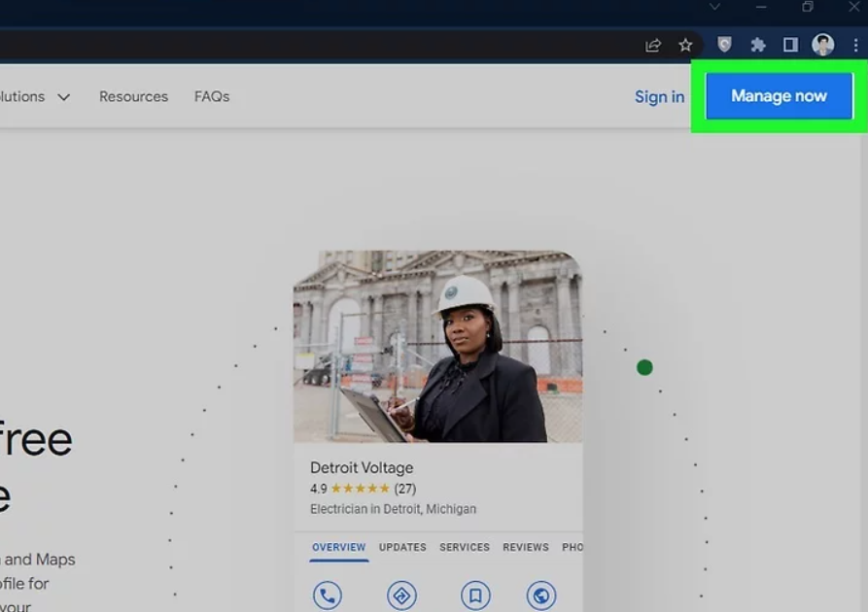This screenshot has height=612, width=868.
Task: Bookmark this page with the star icon
Action: (x=685, y=45)
